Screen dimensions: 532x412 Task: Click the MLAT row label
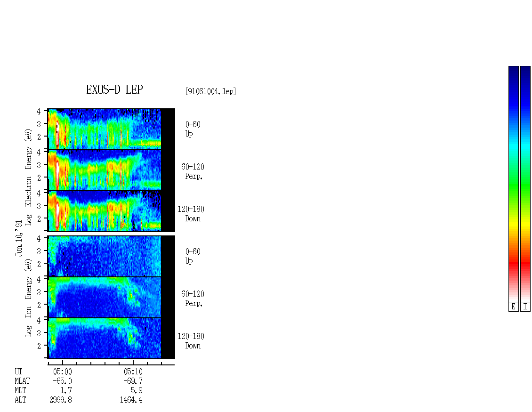pyautogui.click(x=22, y=381)
